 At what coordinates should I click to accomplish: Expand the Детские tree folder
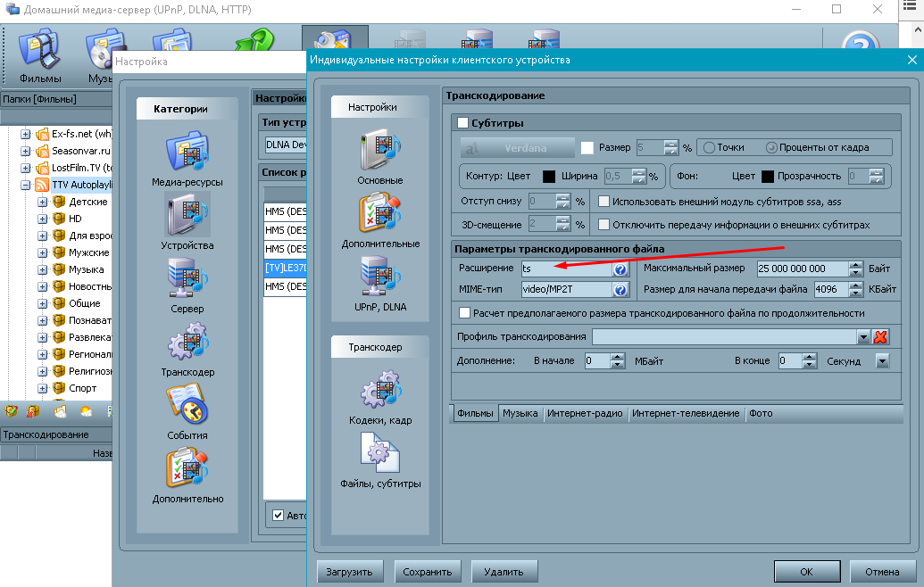point(42,202)
